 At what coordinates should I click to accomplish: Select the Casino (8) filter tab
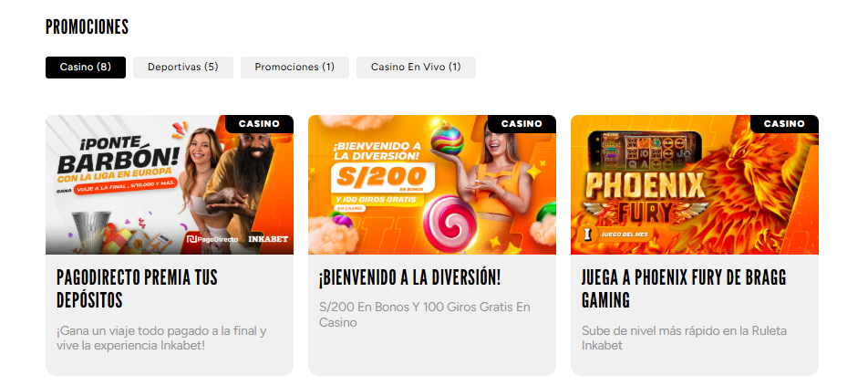(x=86, y=67)
